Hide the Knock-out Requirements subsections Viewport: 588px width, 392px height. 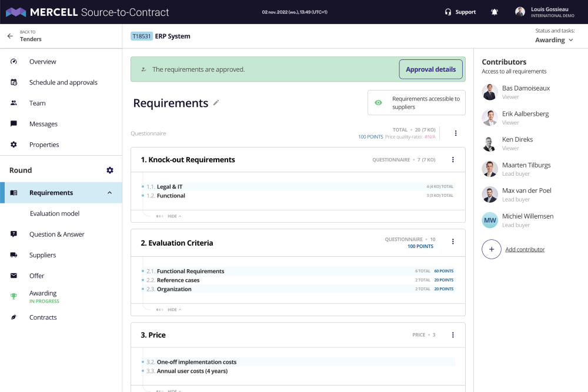pos(174,216)
